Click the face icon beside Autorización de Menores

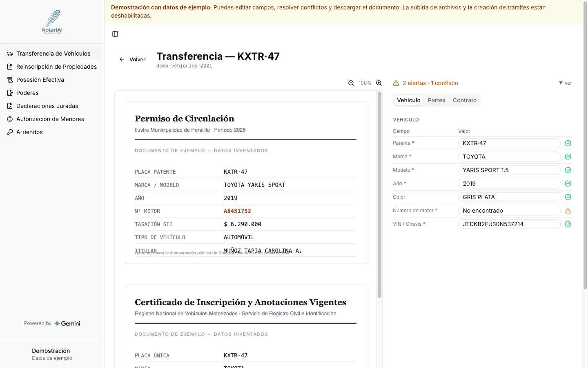coord(10,119)
